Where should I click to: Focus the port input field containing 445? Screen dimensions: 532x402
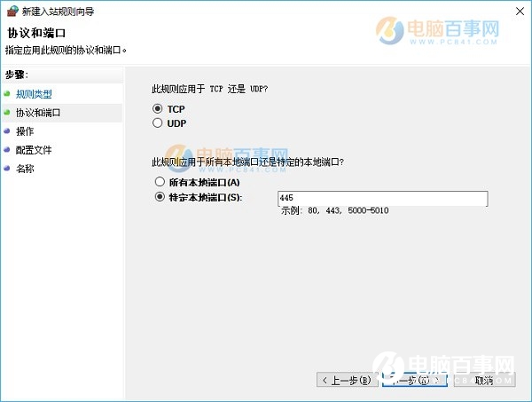point(383,198)
